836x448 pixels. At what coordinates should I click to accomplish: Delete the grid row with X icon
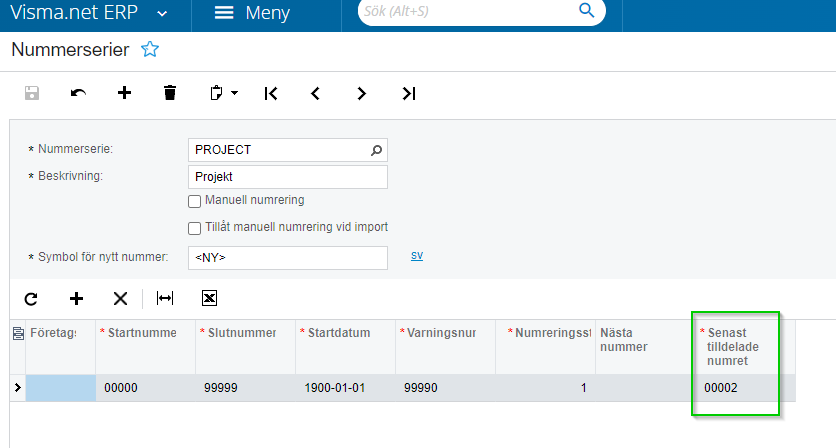point(120,298)
